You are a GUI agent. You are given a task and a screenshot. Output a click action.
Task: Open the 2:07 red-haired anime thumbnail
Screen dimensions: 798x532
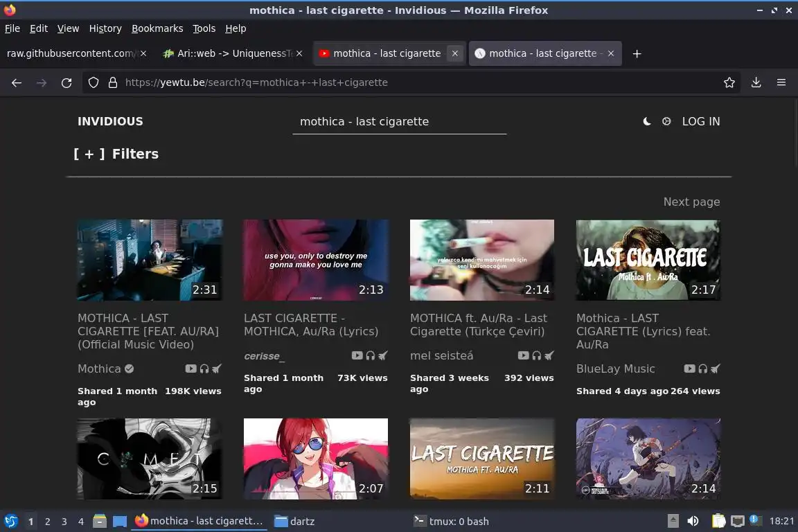[316, 459]
